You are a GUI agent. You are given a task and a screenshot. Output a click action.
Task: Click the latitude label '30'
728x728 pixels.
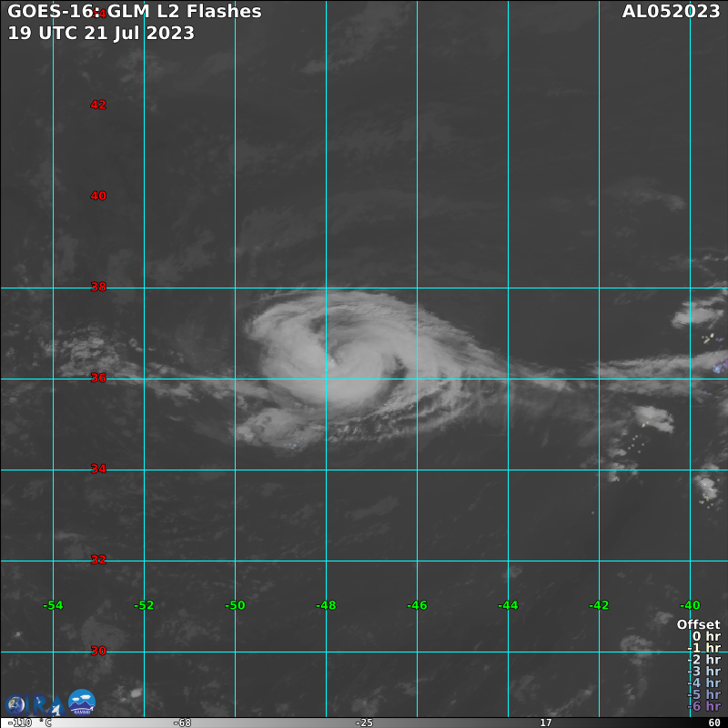coord(98,651)
